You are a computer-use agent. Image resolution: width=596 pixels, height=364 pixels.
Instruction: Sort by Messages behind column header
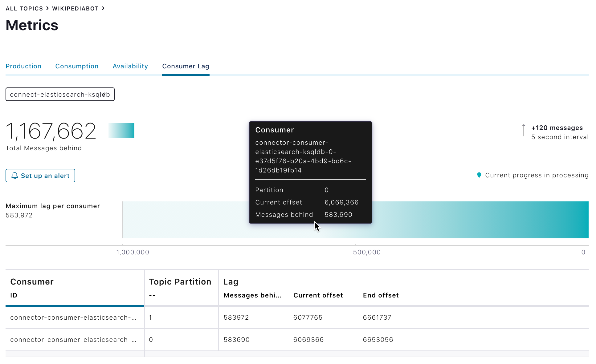[252, 295]
